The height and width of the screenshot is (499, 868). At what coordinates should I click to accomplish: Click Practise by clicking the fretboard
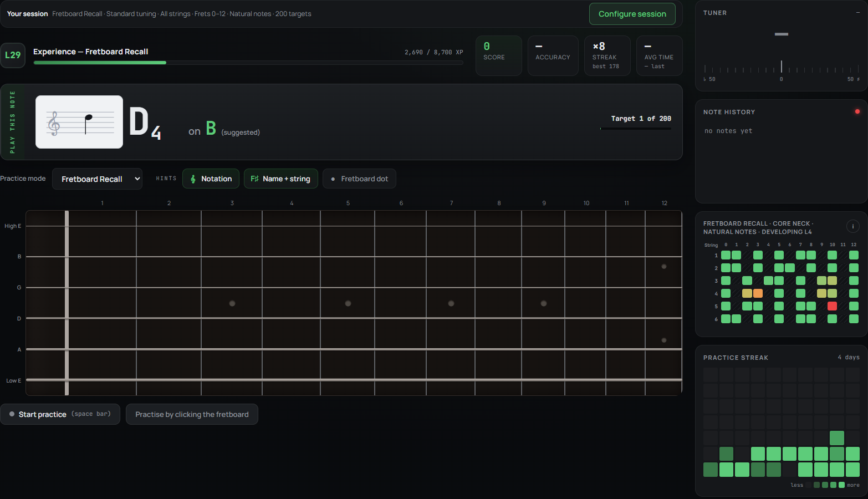192,414
